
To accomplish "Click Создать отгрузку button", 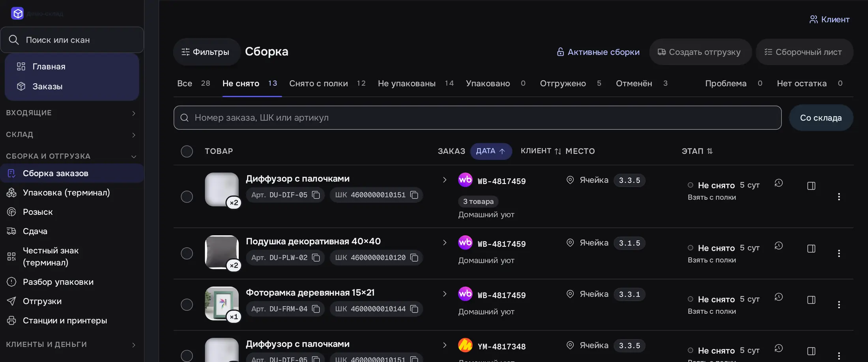I will [700, 52].
